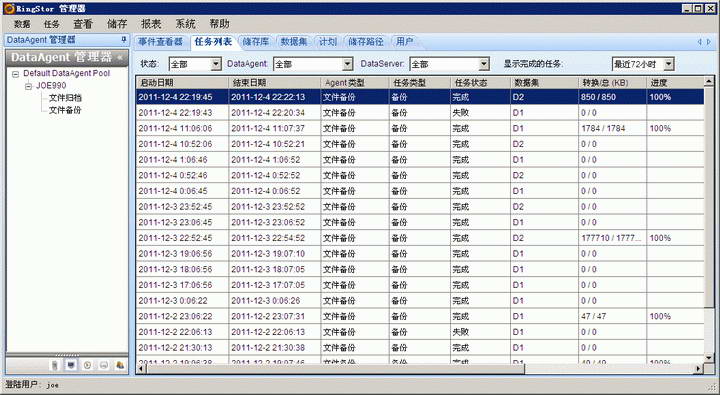Collapse the DataAgent 管理器 navigation pane chevron
Viewport: 720px width, 395px height.
pos(120,57)
